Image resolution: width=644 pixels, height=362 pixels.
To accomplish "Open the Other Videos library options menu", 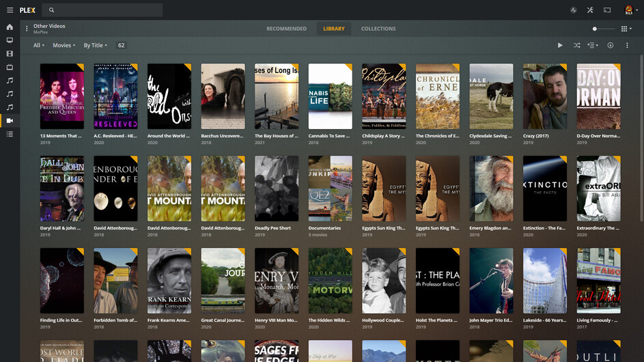I will pyautogui.click(x=27, y=29).
